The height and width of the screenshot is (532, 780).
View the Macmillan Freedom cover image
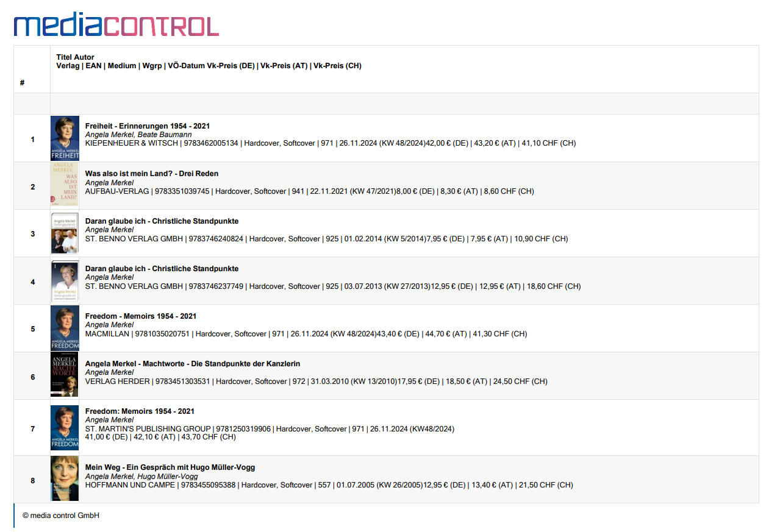(x=65, y=328)
